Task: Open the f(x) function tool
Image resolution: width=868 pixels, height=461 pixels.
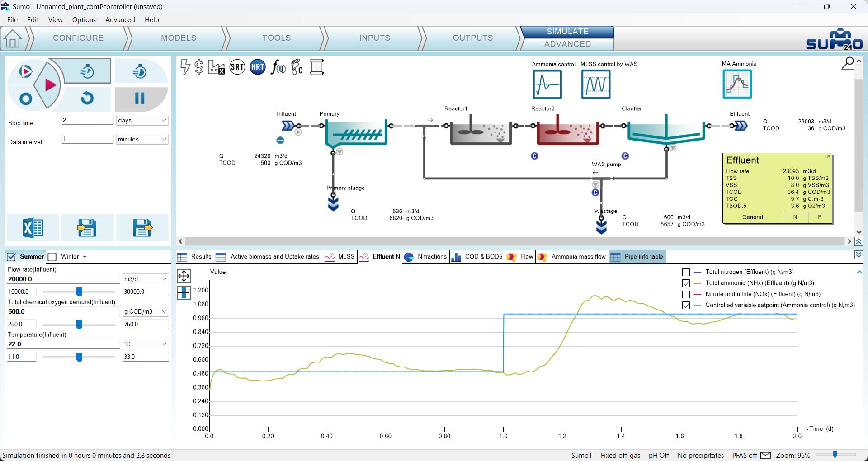Action: point(278,67)
